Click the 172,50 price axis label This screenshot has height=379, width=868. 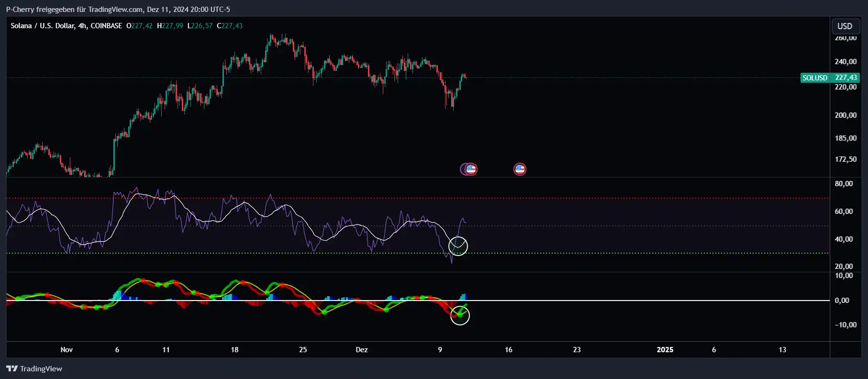[846, 159]
